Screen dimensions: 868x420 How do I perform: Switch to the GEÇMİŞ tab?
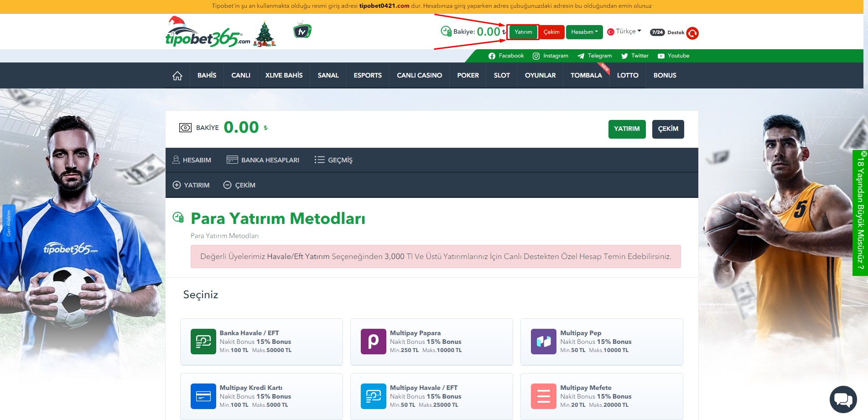[333, 160]
